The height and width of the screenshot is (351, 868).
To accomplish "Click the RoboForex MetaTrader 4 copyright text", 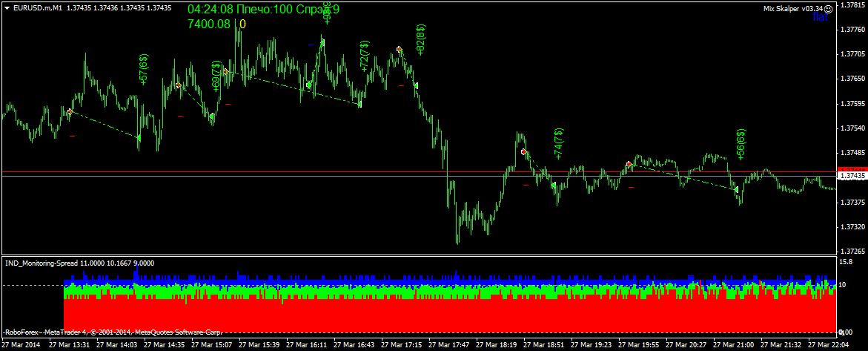I will pos(113,332).
